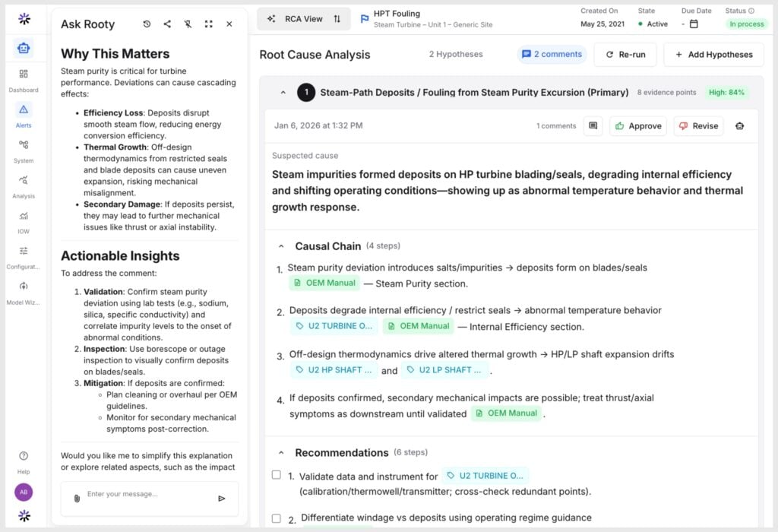
Task: Send the chat message with arrow icon
Action: (x=222, y=499)
